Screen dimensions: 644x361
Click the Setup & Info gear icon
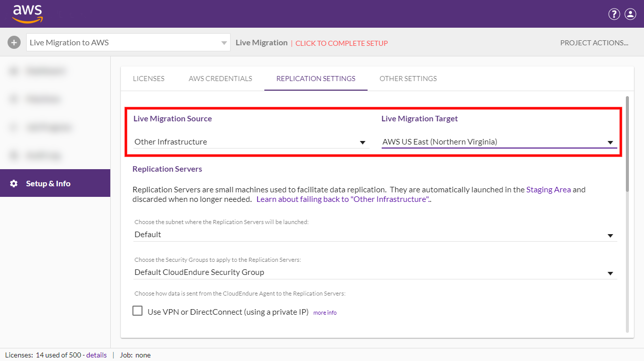coord(14,184)
